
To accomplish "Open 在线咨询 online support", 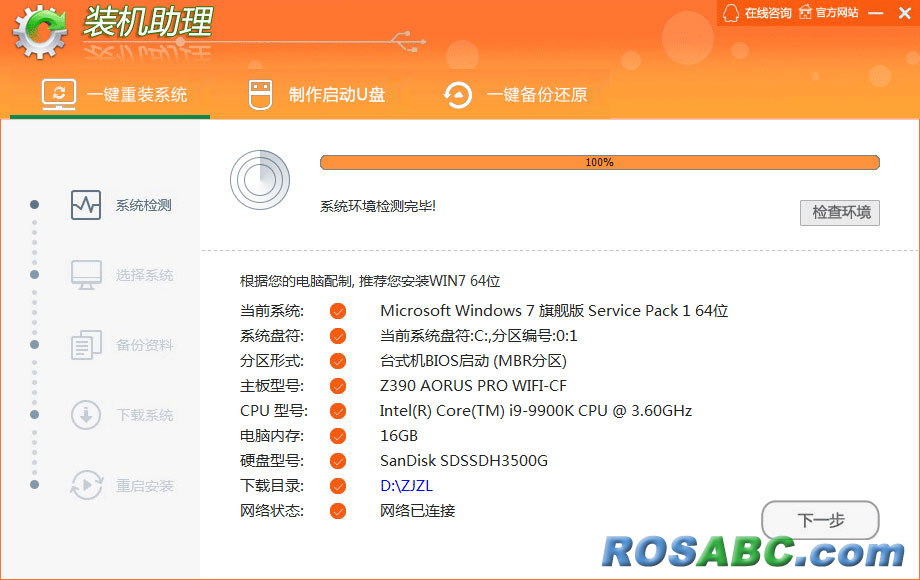I will point(768,13).
